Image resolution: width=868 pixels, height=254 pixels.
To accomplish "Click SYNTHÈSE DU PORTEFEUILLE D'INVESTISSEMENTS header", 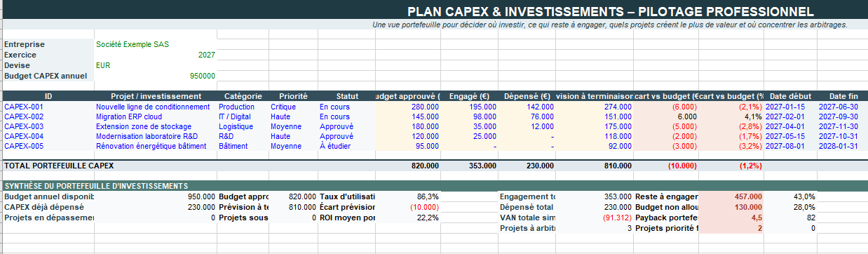I will click(x=96, y=186).
